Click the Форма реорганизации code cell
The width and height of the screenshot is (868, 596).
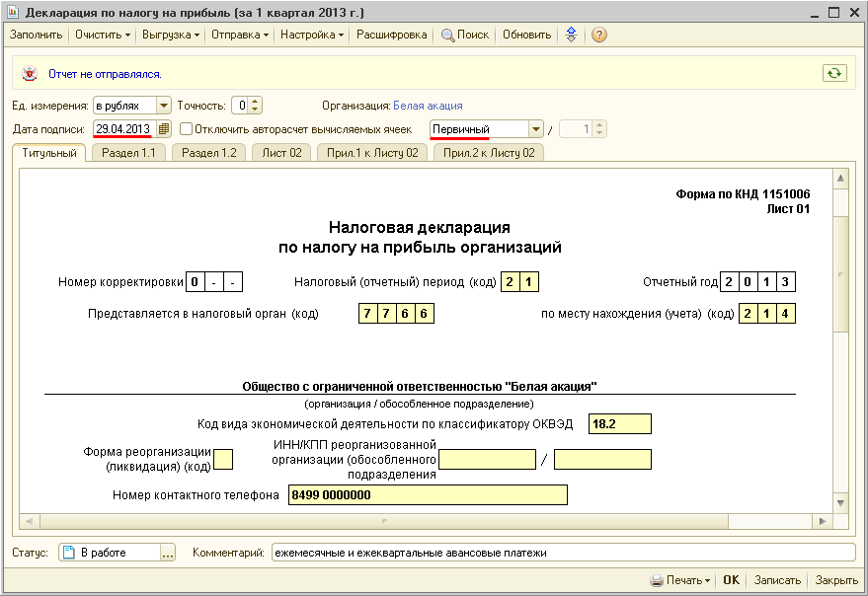pos(223,459)
